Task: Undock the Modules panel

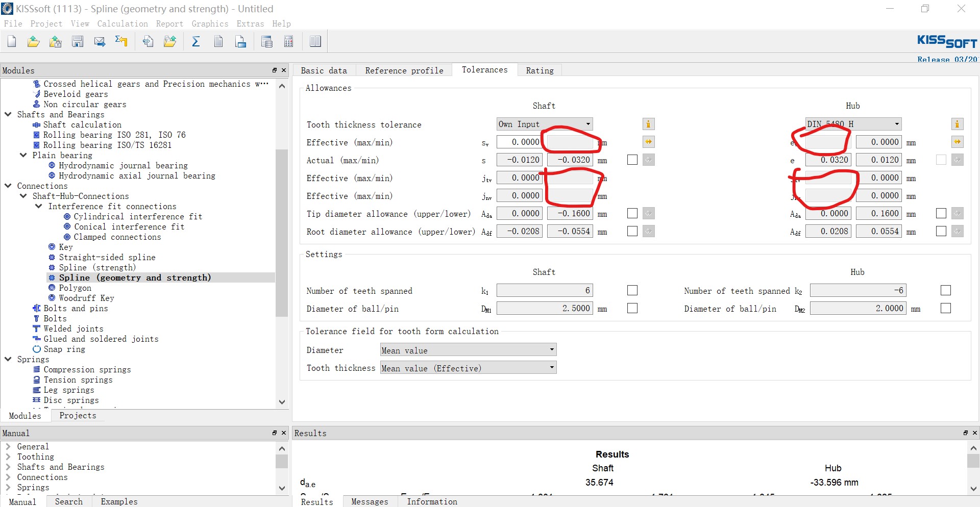Action: [275, 70]
